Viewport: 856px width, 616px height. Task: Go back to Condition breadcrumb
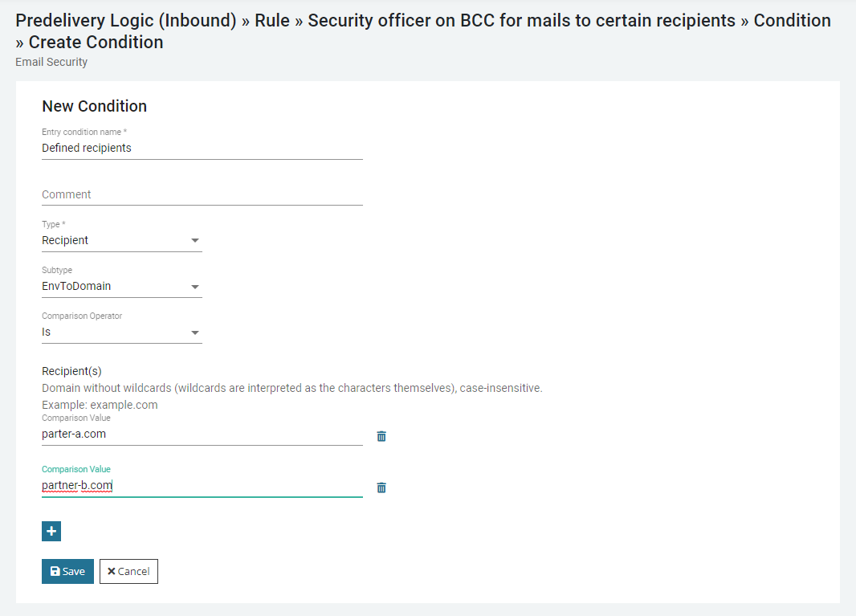click(792, 21)
